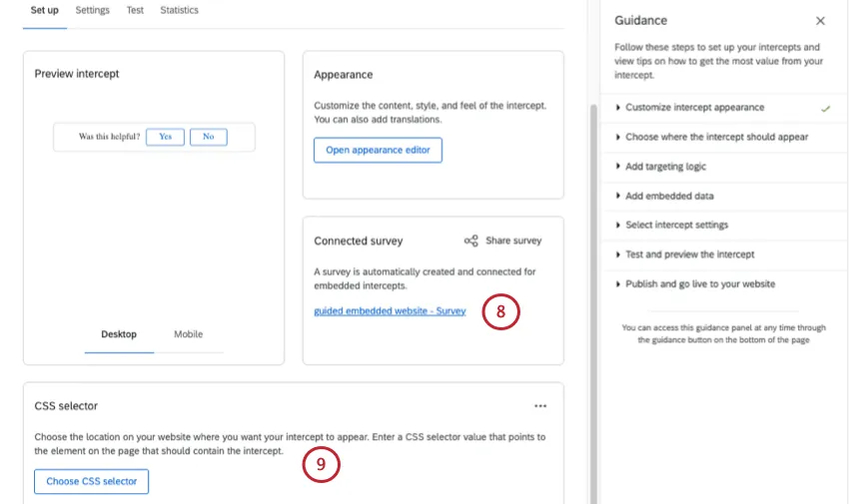Select the Mobile preview tab
Viewport: 849px width, 504px height.
click(x=188, y=334)
